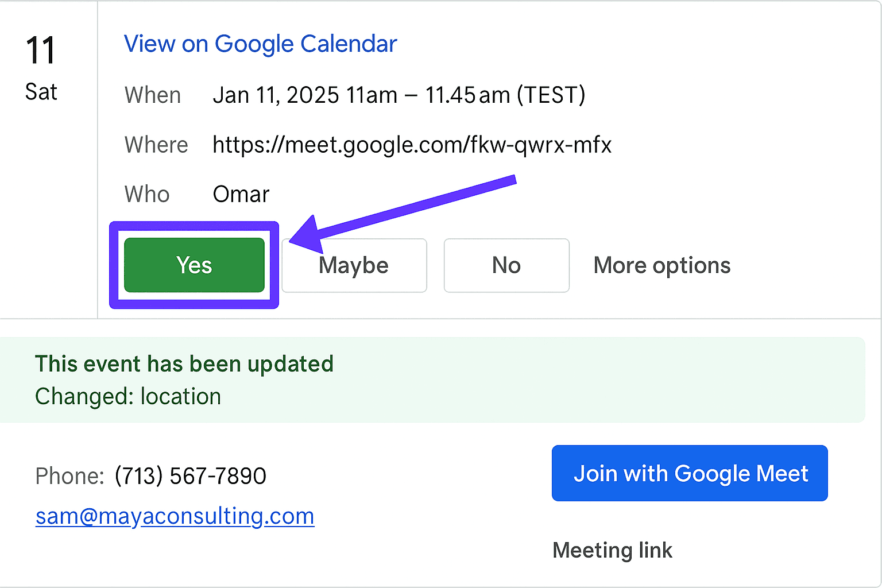Image resolution: width=882 pixels, height=588 pixels.
Task: Select the 'This event has been updated' notice
Action: (x=184, y=363)
